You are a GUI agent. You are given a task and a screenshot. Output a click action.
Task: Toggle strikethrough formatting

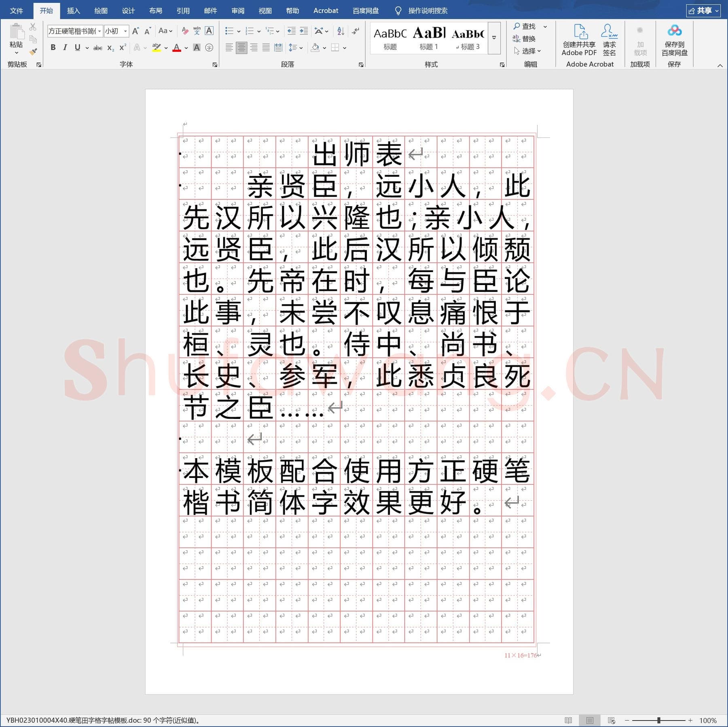[x=98, y=48]
